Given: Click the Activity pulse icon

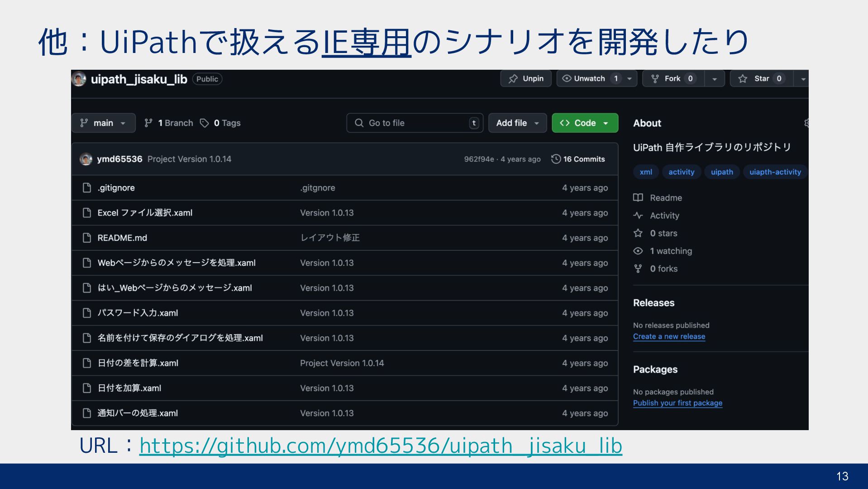Looking at the screenshot, I should tap(638, 216).
